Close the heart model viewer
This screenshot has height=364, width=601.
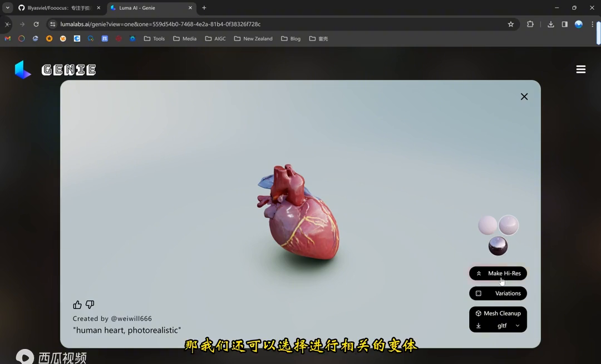[x=524, y=97]
